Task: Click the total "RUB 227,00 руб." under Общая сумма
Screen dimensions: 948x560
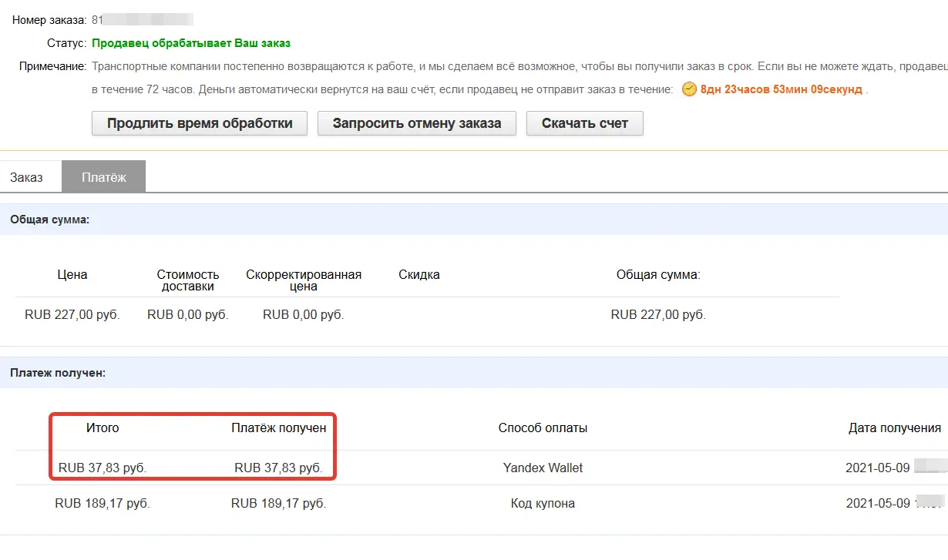Action: 658,314
